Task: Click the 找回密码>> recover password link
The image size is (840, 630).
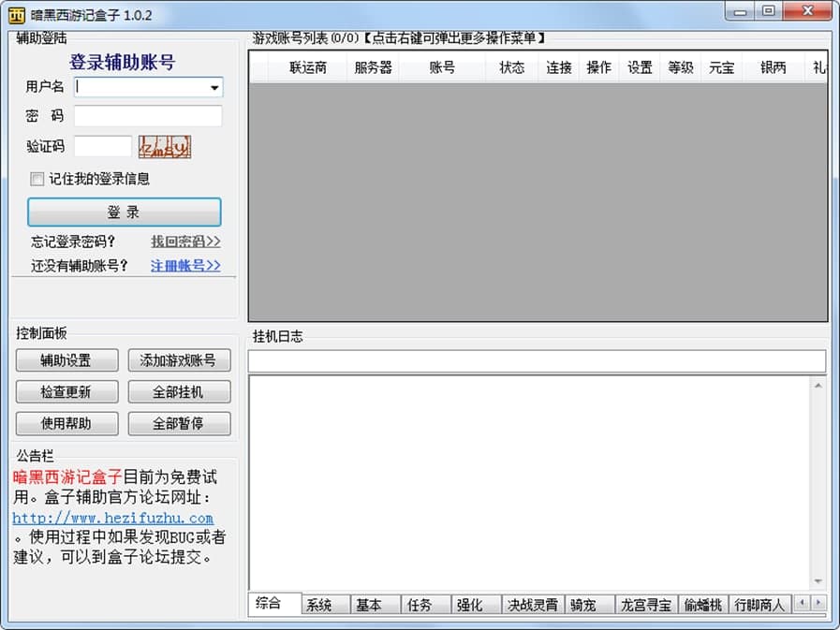Action: [184, 242]
